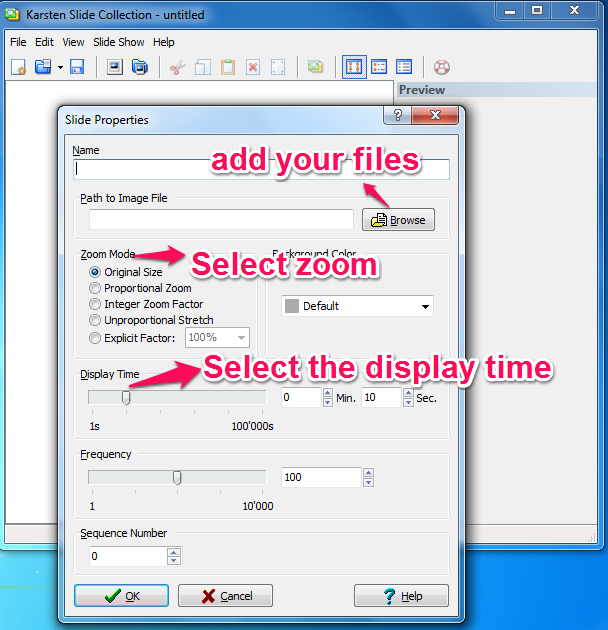Screen dimensions: 608x630
Task: Increase sequence number with up arrow
Action: (174, 552)
